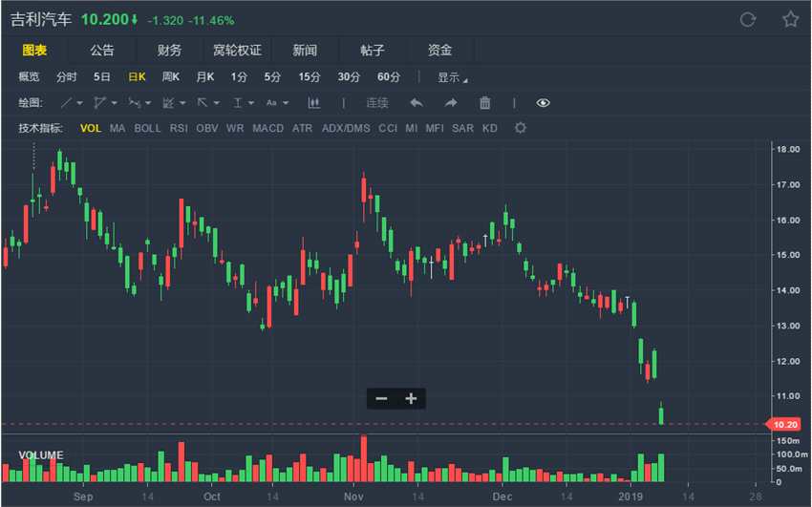Select the 周K weekly candlestick view

(171, 77)
